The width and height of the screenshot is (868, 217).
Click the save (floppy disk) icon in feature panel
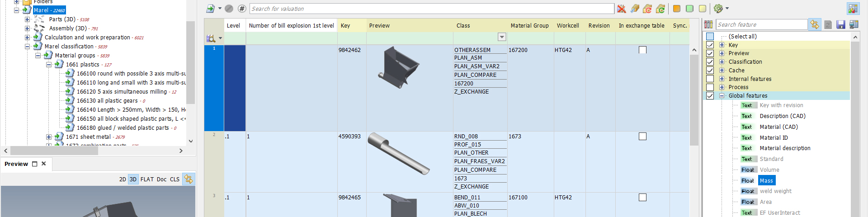840,25
